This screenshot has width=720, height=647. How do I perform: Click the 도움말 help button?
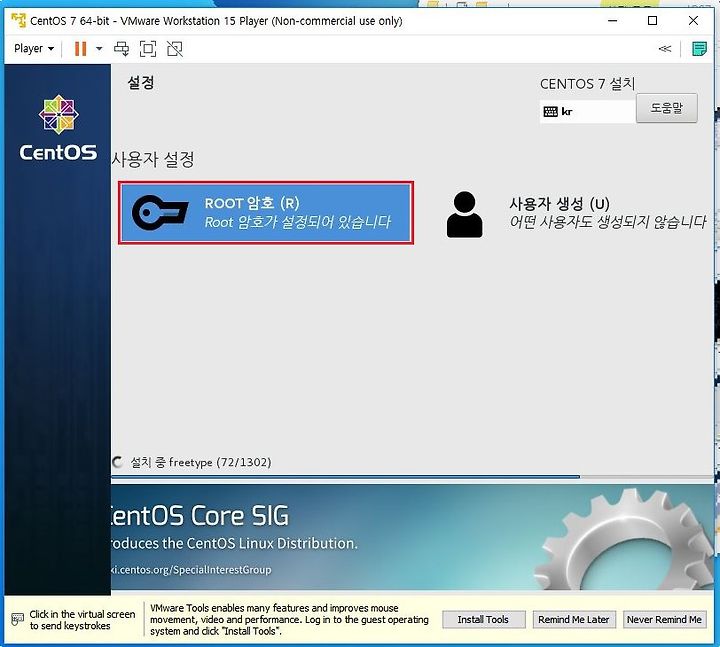click(667, 108)
